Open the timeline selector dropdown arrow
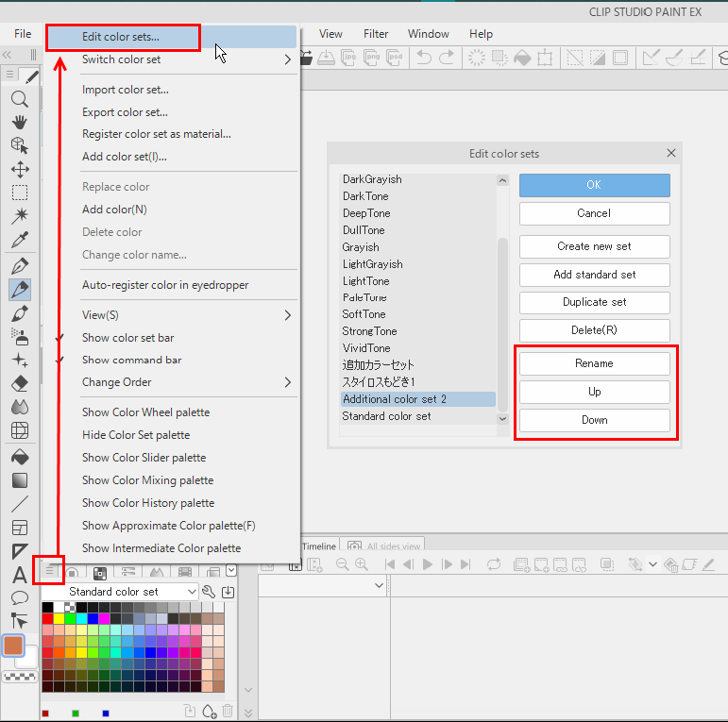The height and width of the screenshot is (722, 728). 379,585
